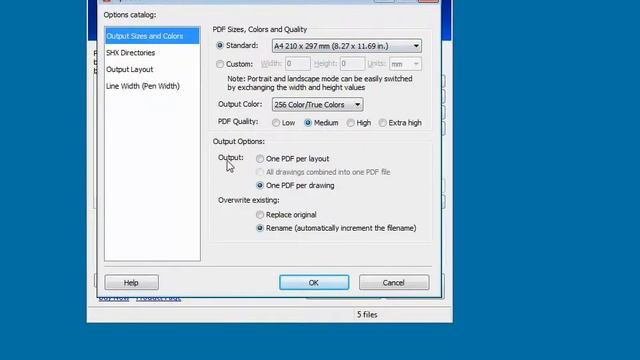The height and width of the screenshot is (360, 640).
Task: Set PDF Quality to Low
Action: (276, 122)
